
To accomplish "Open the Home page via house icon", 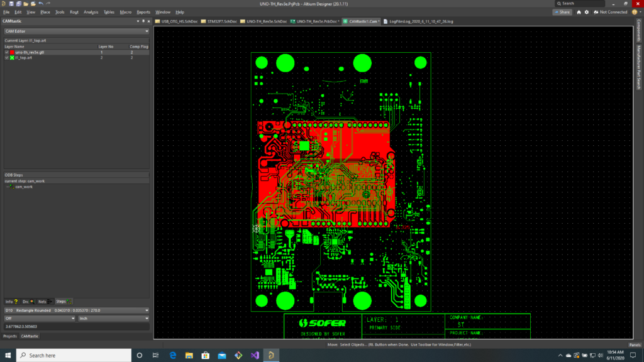I will click(579, 12).
